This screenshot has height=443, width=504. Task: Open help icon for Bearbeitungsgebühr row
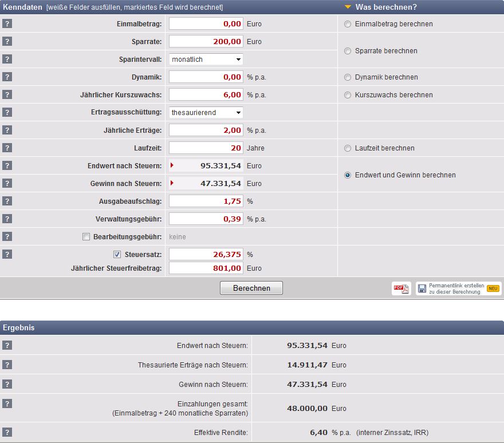click(7, 236)
